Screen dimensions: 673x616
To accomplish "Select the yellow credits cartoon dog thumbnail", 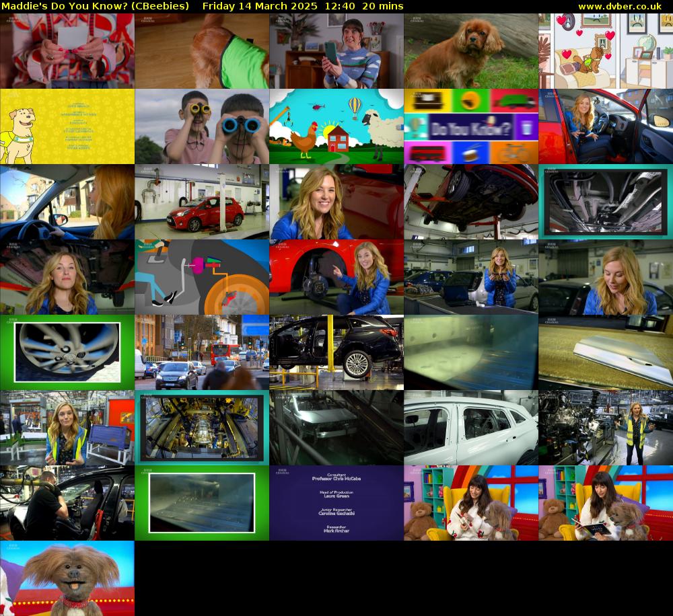I will tap(67, 126).
